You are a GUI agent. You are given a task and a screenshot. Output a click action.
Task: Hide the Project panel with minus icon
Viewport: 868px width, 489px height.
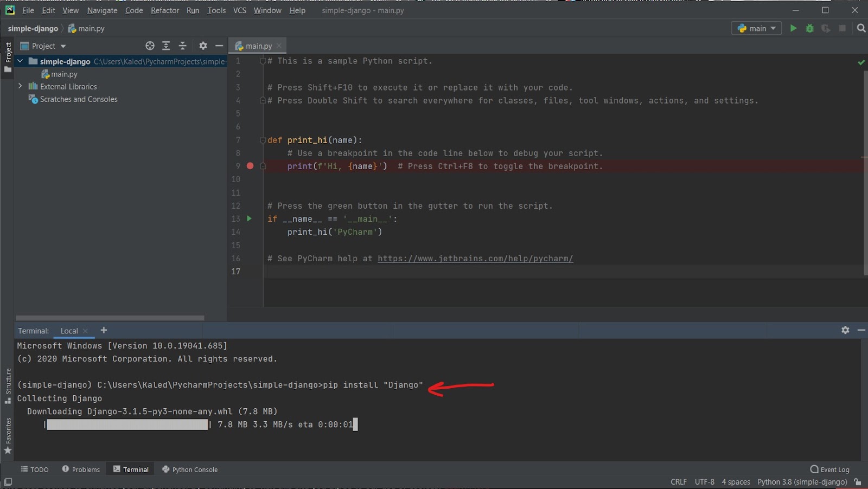(219, 46)
